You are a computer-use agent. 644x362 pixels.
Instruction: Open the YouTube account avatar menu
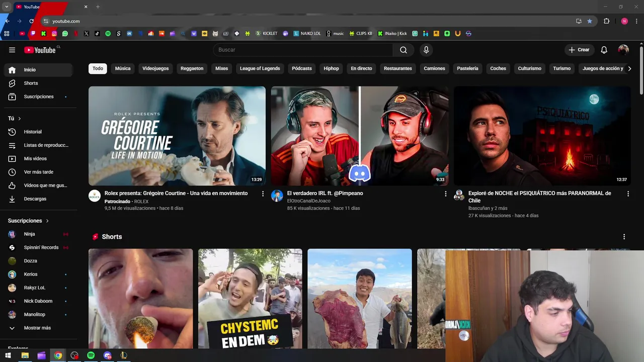(623, 50)
